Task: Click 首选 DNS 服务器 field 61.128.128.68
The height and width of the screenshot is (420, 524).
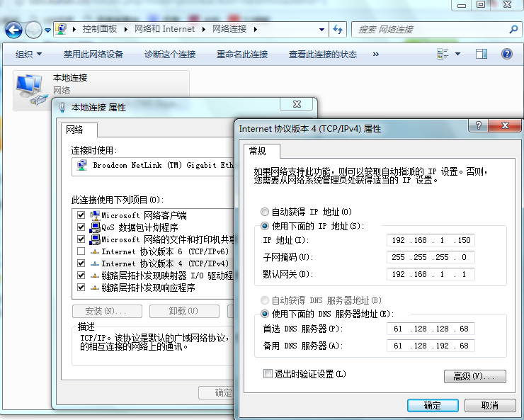Action: tap(431, 329)
